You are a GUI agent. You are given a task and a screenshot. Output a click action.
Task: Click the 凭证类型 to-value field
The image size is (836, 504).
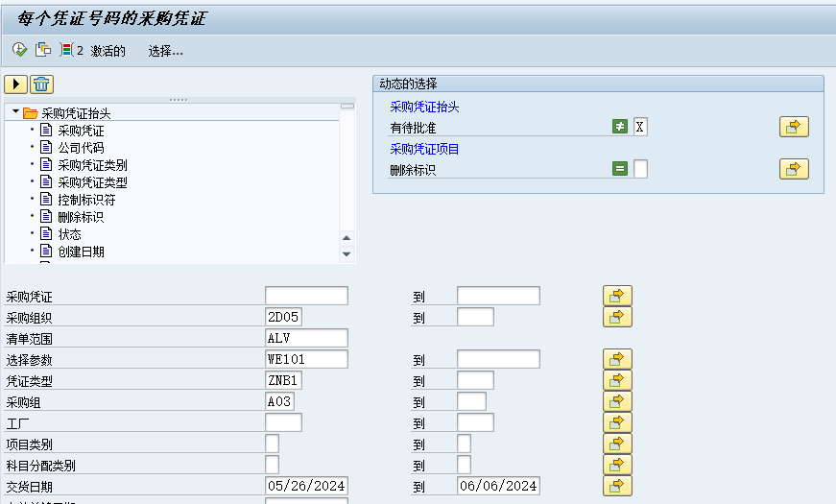pyautogui.click(x=475, y=380)
